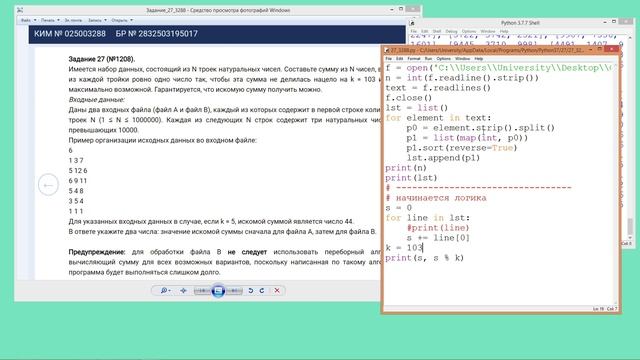The image size is (640, 360).
Task: Click the Python Shell window icon
Action: (x=413, y=23)
